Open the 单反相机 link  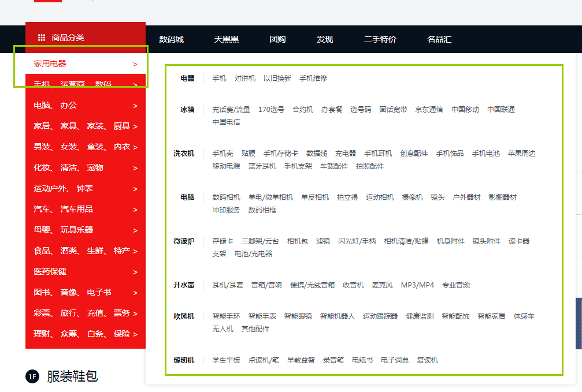coord(315,197)
